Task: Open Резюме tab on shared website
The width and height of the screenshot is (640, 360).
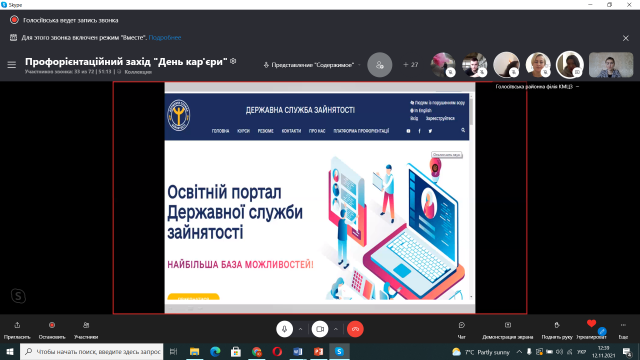Action: [266, 131]
